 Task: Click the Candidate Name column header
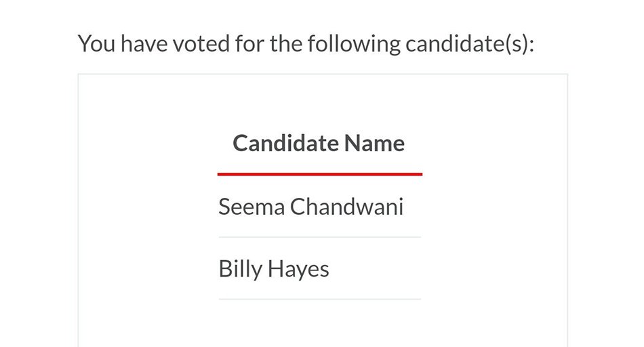[x=319, y=143]
